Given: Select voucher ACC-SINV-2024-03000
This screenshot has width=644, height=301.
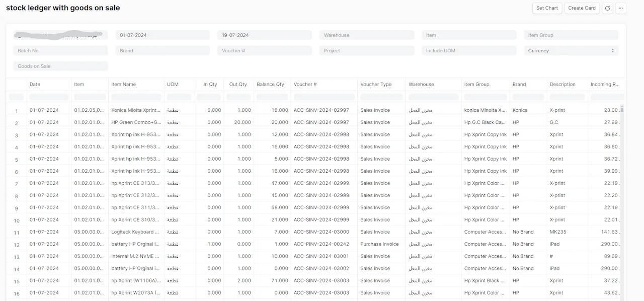Looking at the screenshot, I should 321,232.
